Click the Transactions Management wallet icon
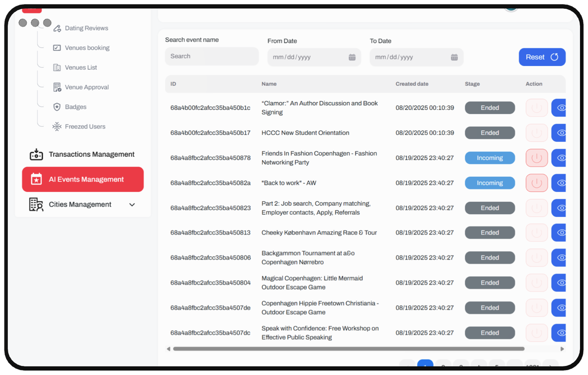Viewport: 588px width, 375px height. point(36,154)
